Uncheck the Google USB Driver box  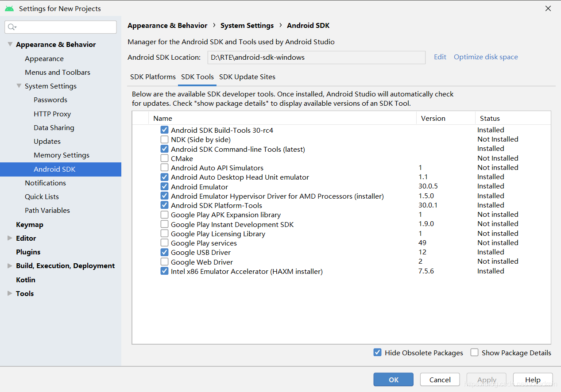pyautogui.click(x=164, y=252)
